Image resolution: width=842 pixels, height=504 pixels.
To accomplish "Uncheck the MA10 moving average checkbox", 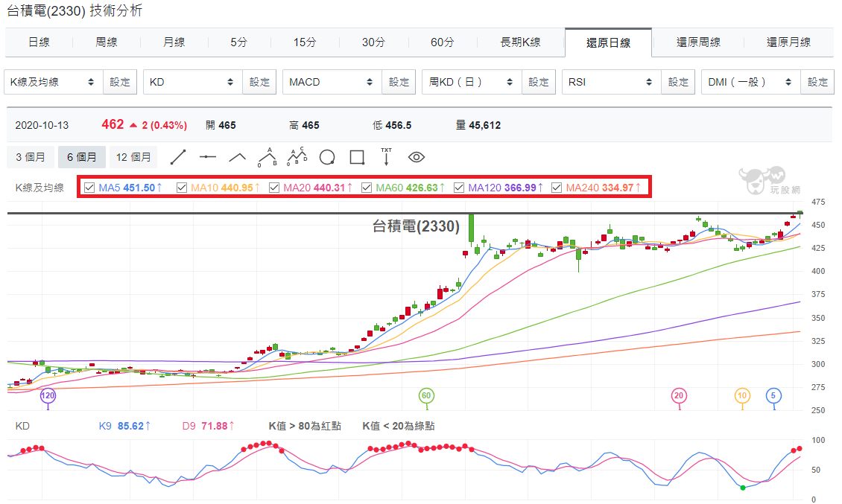I will click(182, 188).
